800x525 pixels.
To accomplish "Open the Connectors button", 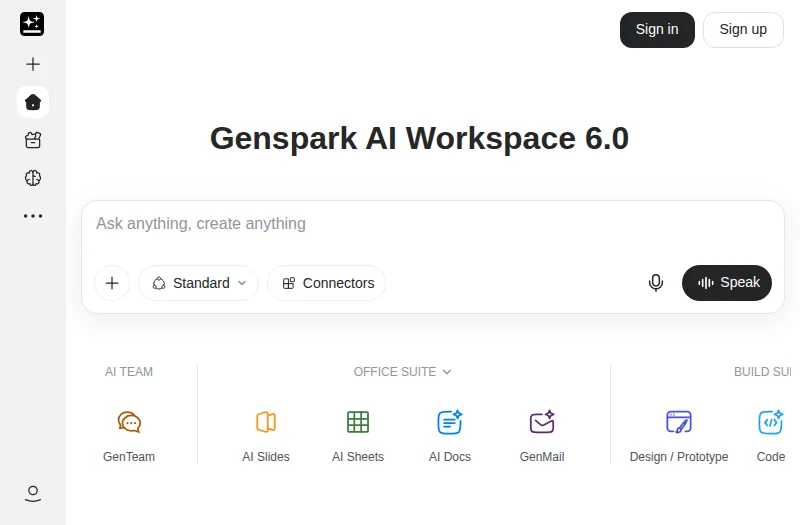I will (x=327, y=283).
